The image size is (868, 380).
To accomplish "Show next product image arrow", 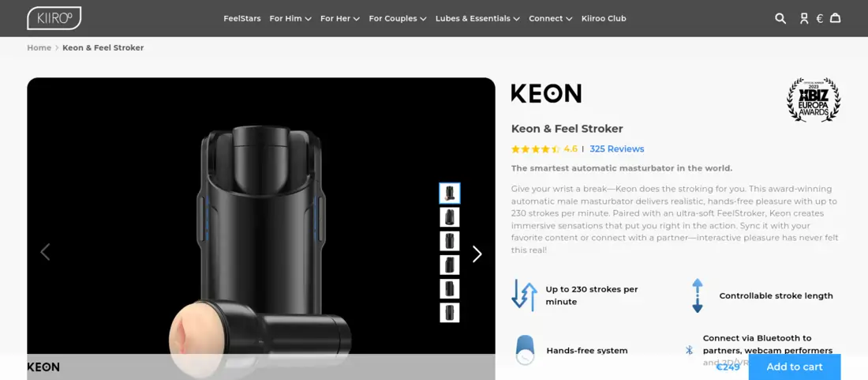I will (x=477, y=254).
